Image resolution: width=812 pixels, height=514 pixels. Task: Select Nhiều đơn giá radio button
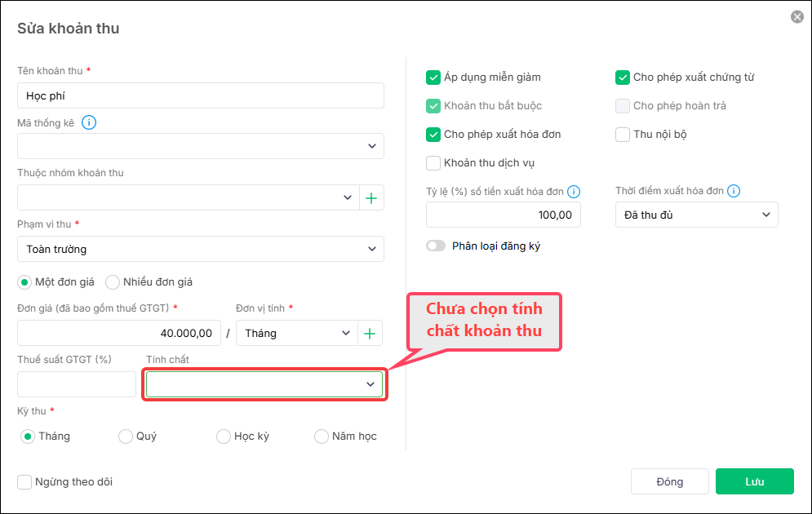113,282
